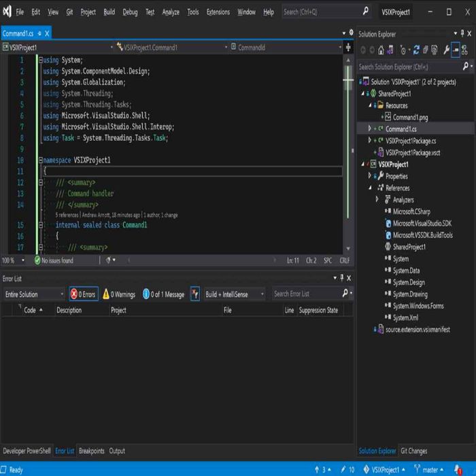The width and height of the screenshot is (476, 476).
Task: Pin the Error List panel
Action: coord(342,277)
